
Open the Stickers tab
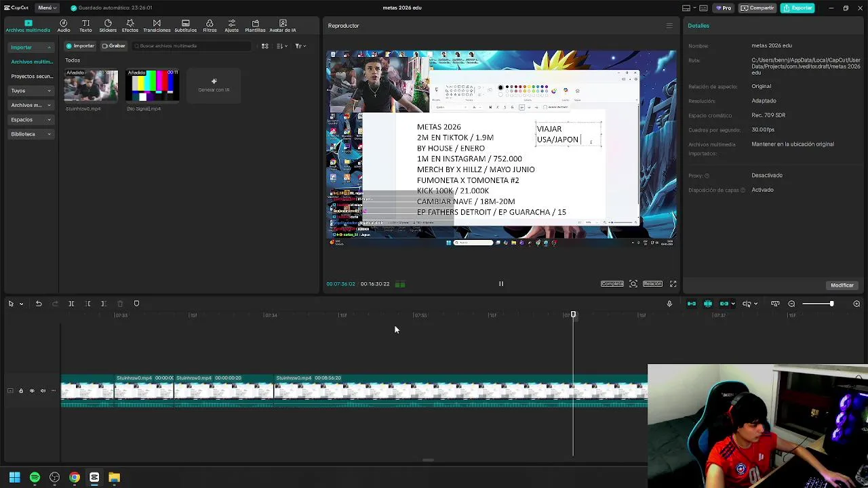[108, 26]
